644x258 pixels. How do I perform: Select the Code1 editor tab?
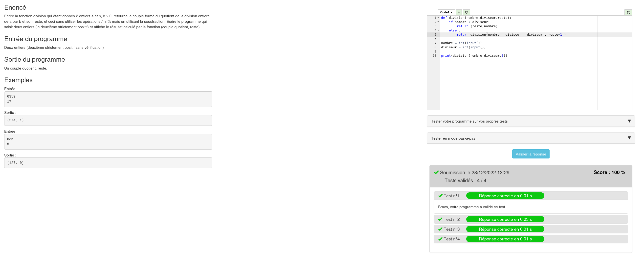pyautogui.click(x=446, y=13)
